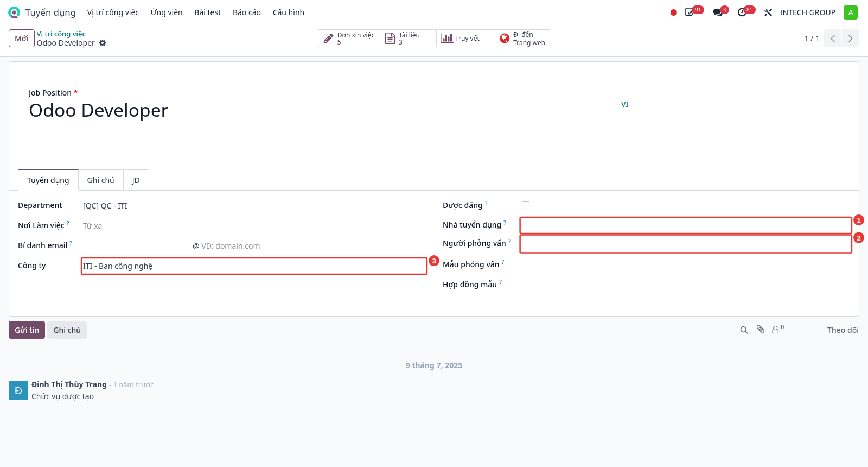Open the Báo cáo menu
The height and width of the screenshot is (467, 868).
[x=247, y=12]
